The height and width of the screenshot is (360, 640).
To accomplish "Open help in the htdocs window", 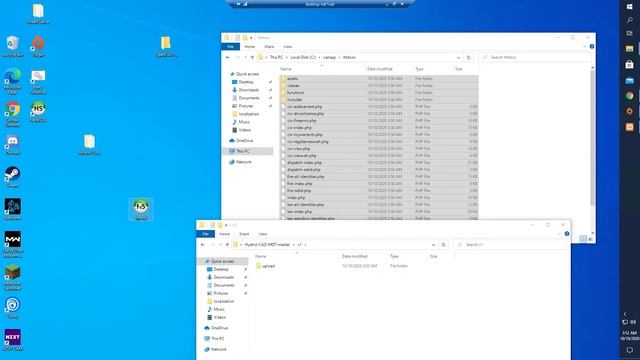I will point(592,47).
